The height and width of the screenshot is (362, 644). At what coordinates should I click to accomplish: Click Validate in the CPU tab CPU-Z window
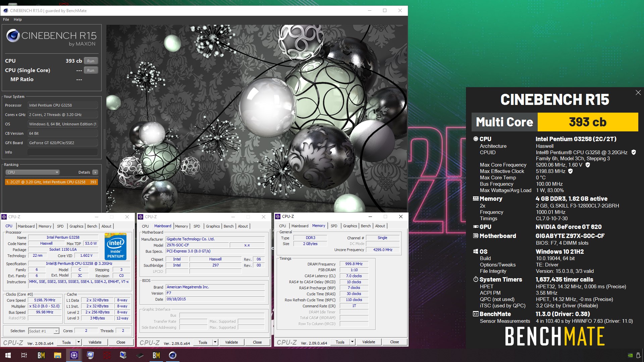(95, 342)
